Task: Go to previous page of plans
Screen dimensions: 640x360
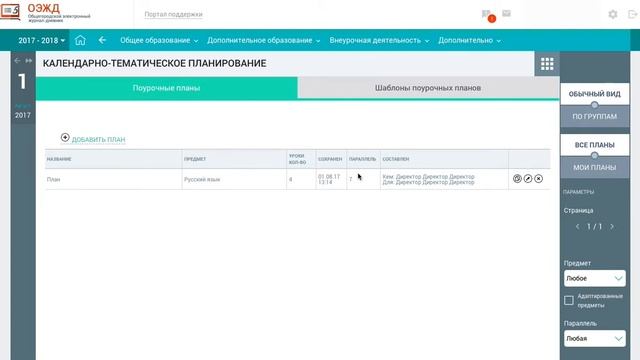Action: point(577,227)
